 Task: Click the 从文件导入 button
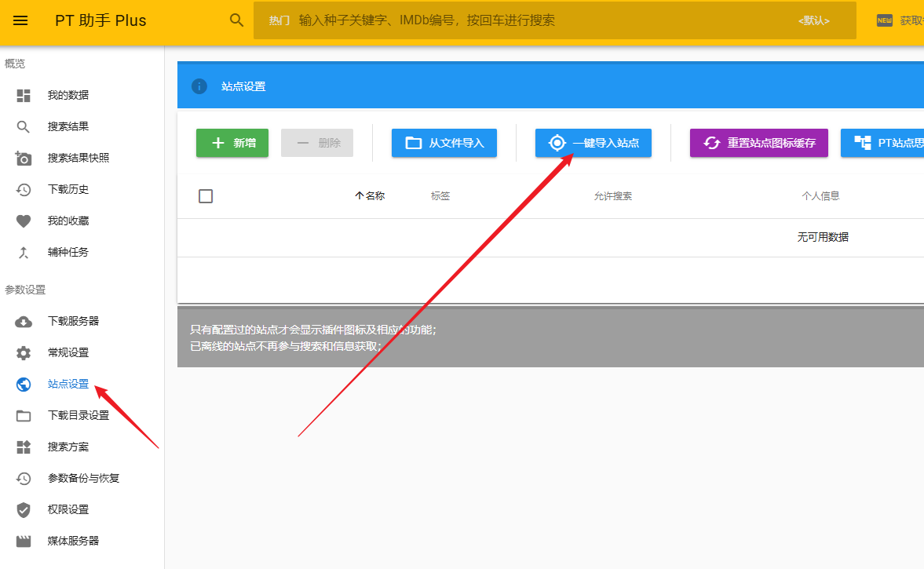tap(444, 143)
